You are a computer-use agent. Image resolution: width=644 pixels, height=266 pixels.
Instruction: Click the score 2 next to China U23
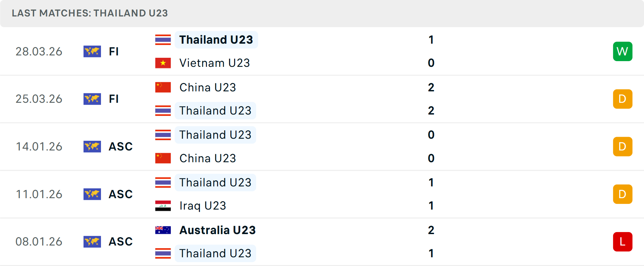point(431,87)
